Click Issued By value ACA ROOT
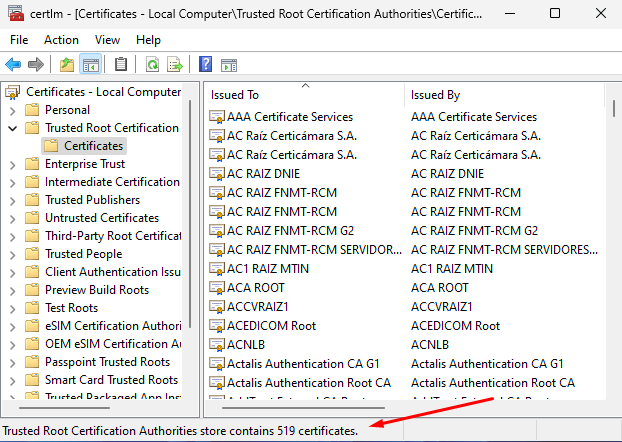The height and width of the screenshot is (442, 622). 440,288
